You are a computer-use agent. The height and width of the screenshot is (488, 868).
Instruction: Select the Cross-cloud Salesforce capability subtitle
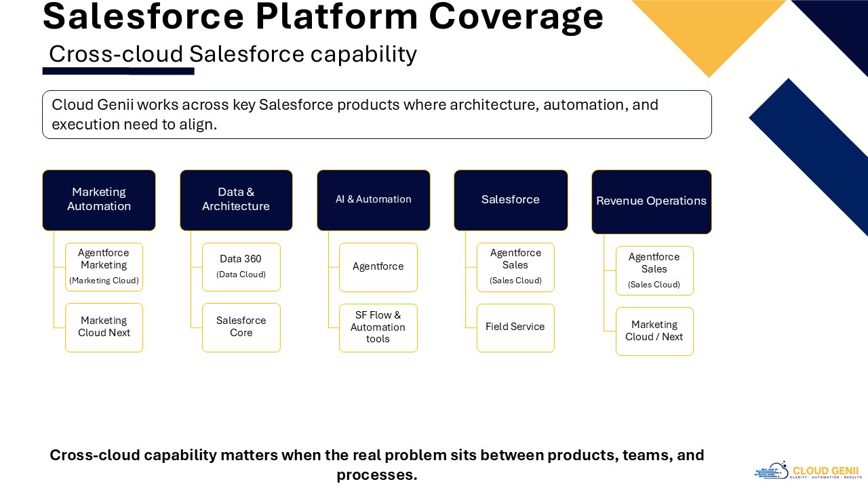(233, 54)
